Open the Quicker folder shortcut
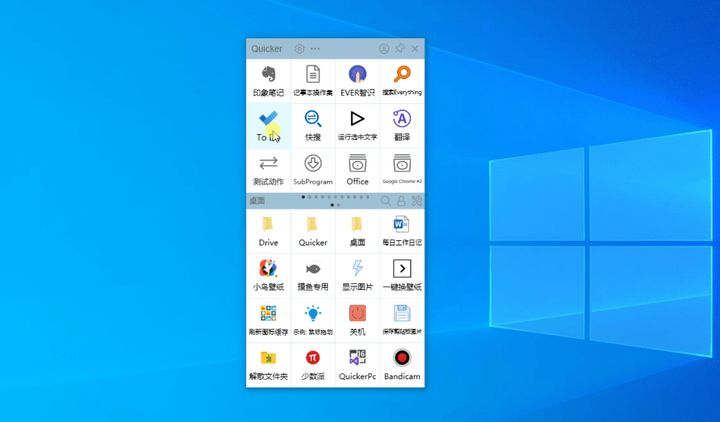The height and width of the screenshot is (422, 720). [x=313, y=231]
